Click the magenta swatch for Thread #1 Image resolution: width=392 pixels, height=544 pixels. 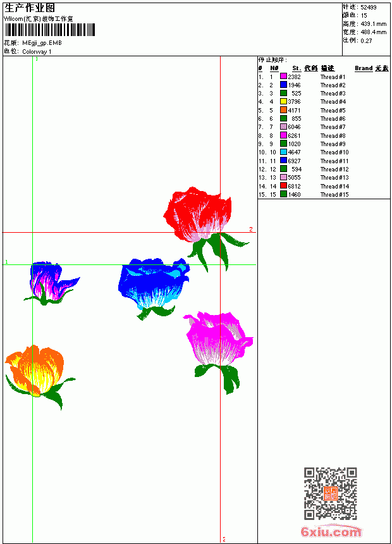tap(283, 77)
